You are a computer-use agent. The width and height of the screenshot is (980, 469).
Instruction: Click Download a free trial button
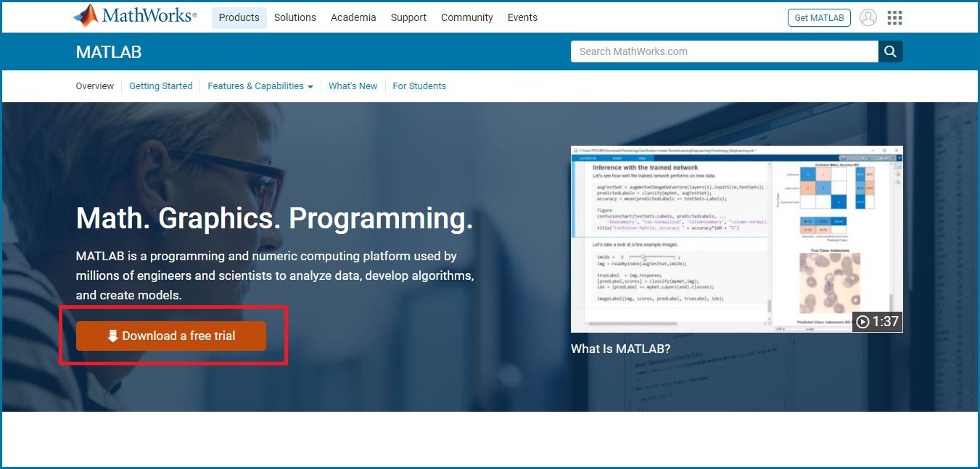171,336
